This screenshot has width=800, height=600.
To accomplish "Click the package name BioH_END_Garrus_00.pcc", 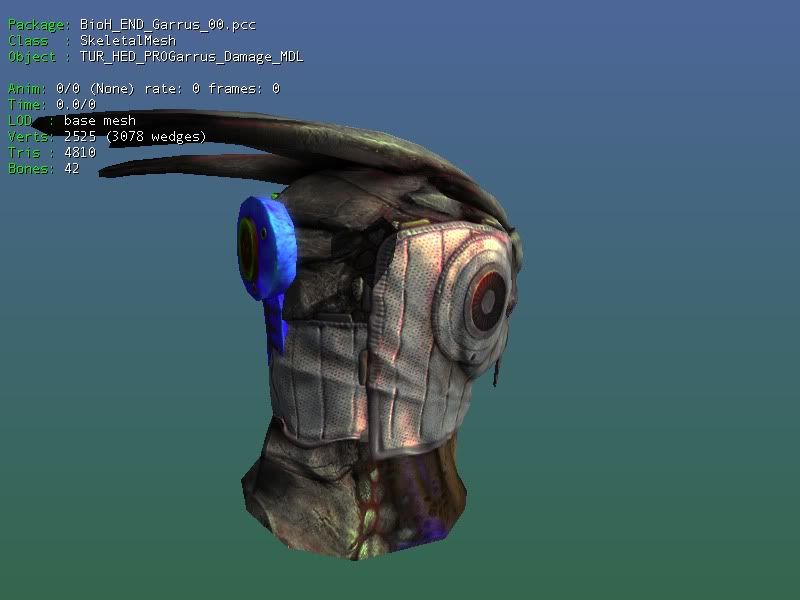I will pyautogui.click(x=167, y=25).
